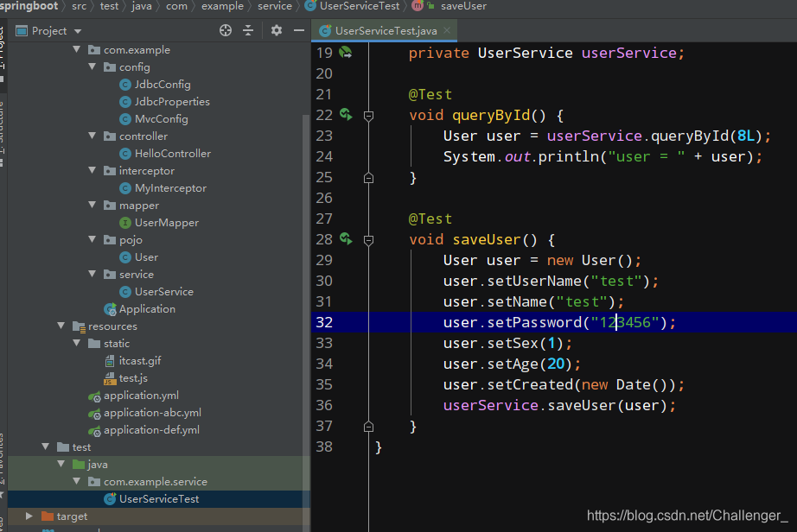Open JdbcConfig class

[155, 85]
